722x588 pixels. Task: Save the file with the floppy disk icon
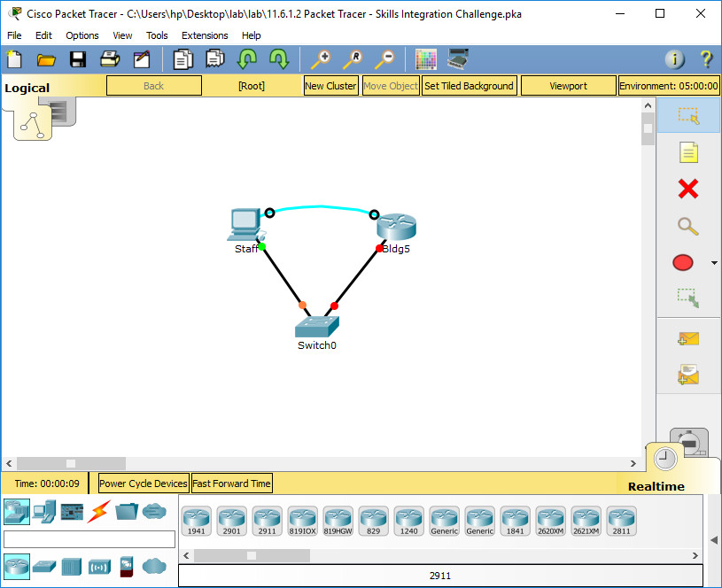tap(78, 59)
